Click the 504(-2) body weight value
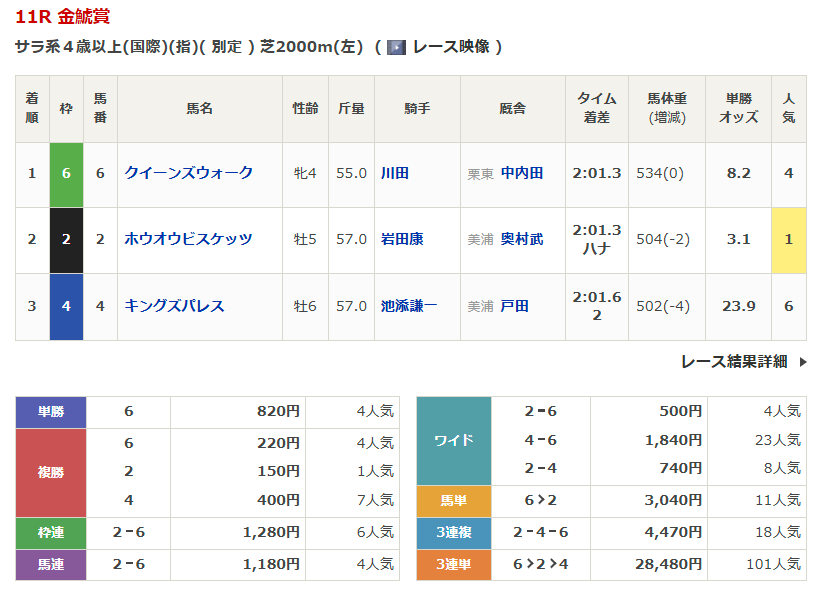 click(x=663, y=239)
